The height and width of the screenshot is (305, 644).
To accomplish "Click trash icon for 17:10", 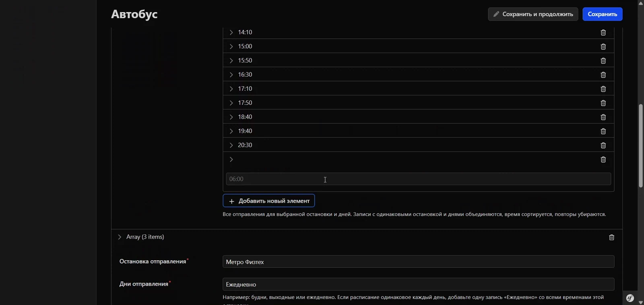I will [x=603, y=89].
